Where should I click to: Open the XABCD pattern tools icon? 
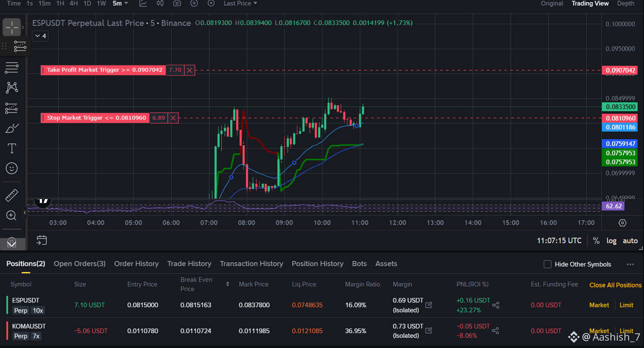(x=12, y=87)
